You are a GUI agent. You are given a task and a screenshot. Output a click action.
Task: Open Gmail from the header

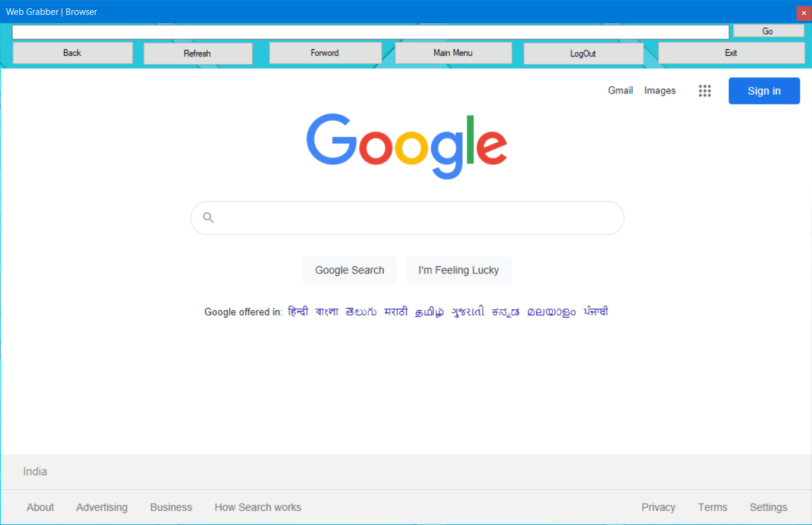pos(620,90)
